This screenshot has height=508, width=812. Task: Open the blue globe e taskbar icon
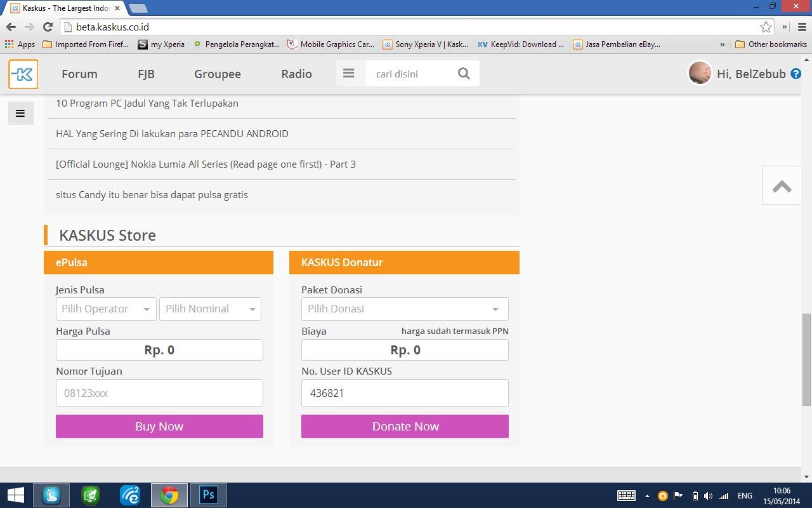coord(130,495)
